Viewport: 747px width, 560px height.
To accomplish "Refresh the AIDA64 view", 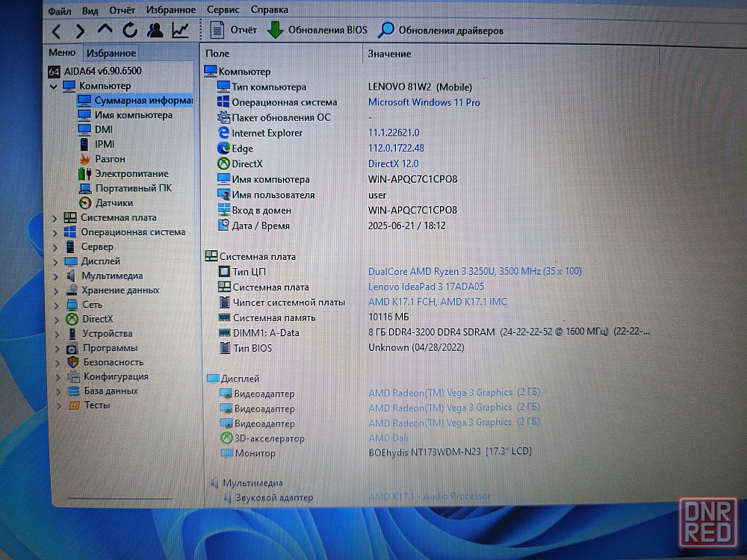I will click(129, 31).
